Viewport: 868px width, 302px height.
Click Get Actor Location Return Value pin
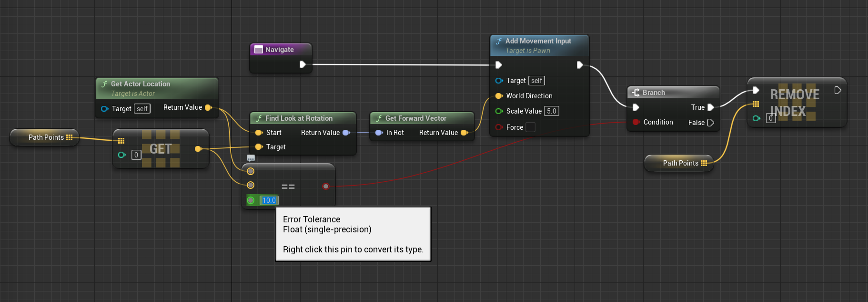208,108
